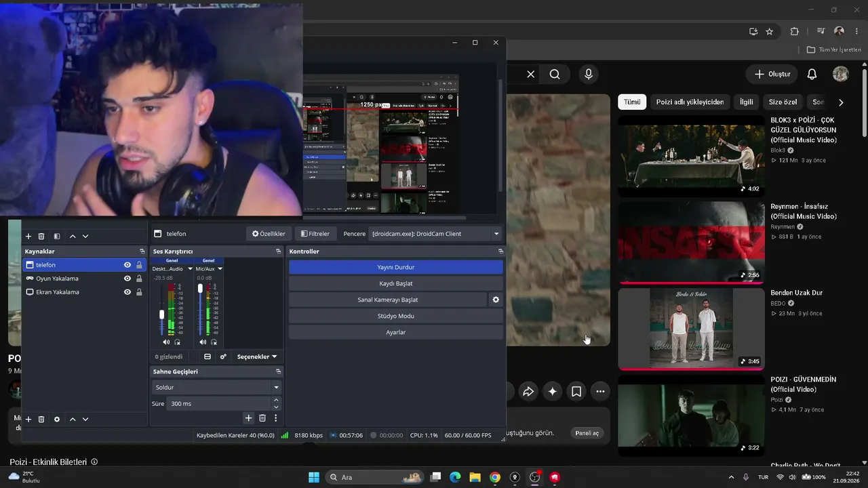868x488 pixels.
Task: Mute the Mic/Aux speaker icon
Action: pyautogui.click(x=203, y=342)
